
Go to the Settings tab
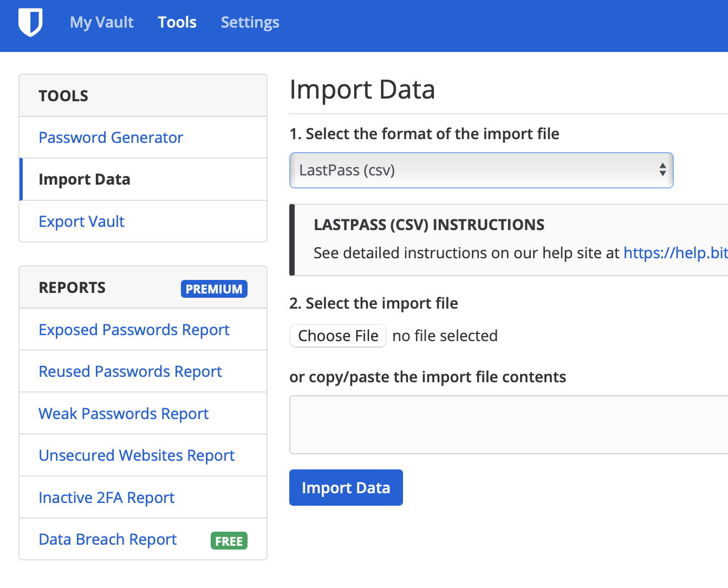(250, 22)
